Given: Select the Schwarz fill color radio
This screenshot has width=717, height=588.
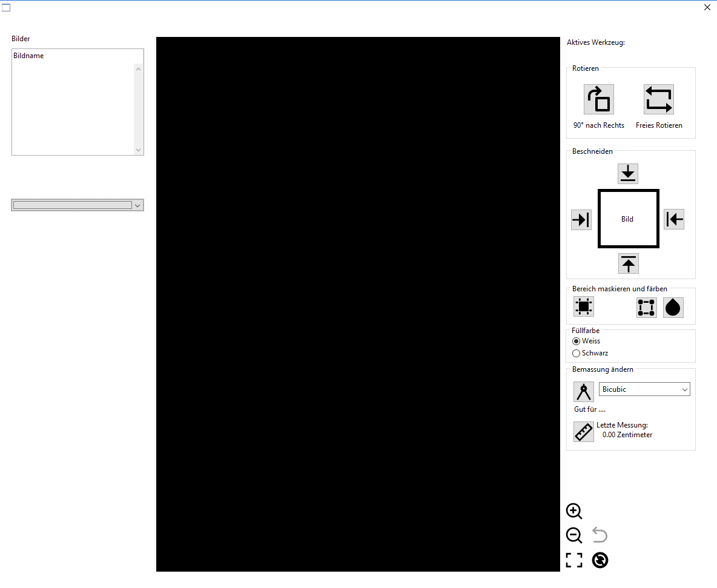Looking at the screenshot, I should point(577,354).
